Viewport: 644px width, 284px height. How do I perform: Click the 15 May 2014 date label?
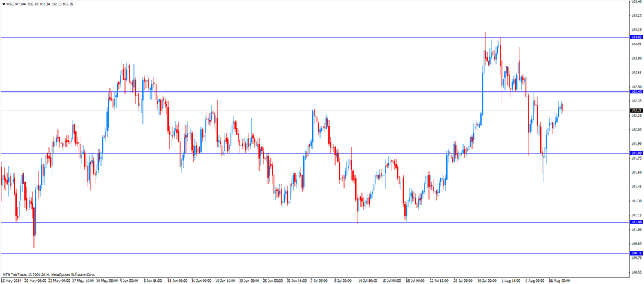point(11,281)
